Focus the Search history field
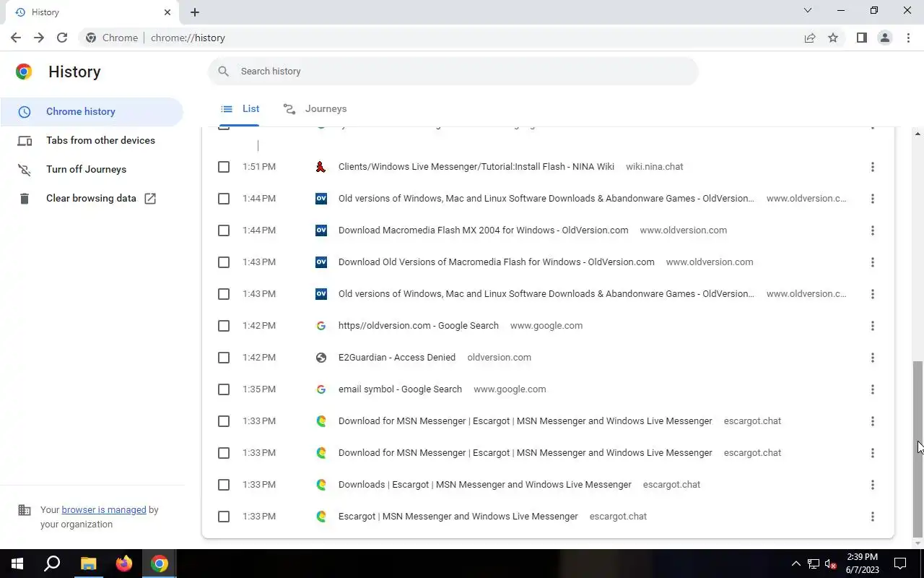 tap(453, 71)
